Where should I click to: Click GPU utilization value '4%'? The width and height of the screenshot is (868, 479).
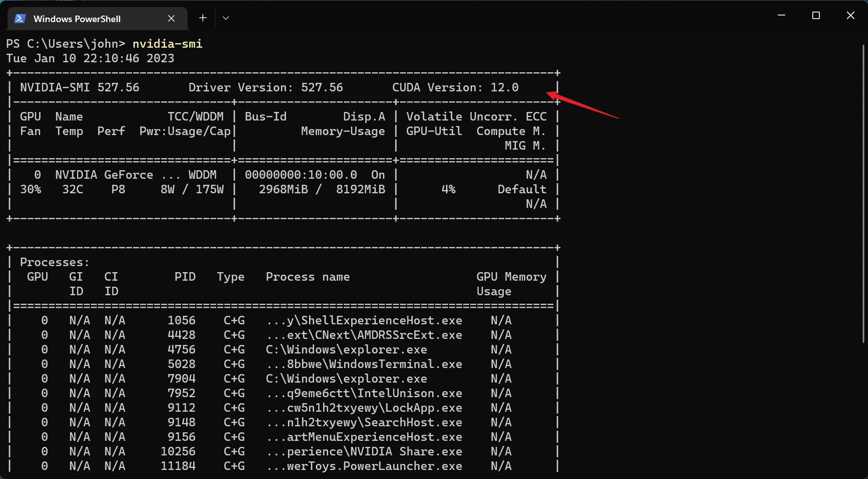pyautogui.click(x=449, y=189)
